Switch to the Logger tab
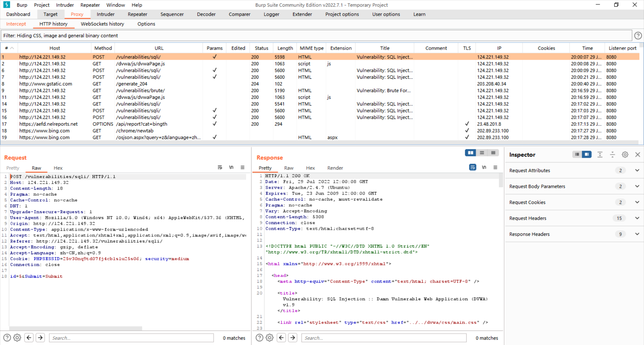 [271, 14]
